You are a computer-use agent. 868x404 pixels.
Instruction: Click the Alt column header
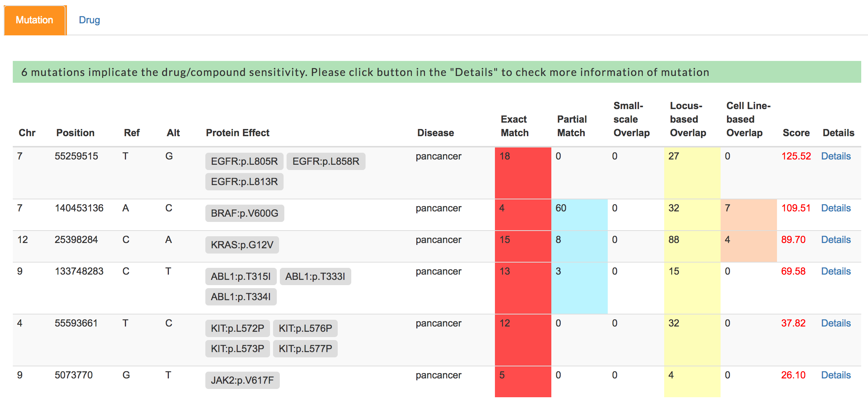click(x=173, y=133)
